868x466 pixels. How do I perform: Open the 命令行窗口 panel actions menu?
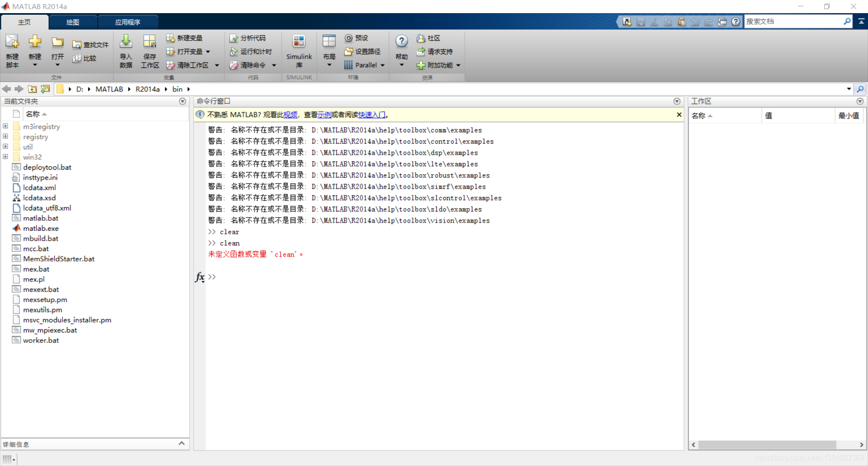coord(677,101)
